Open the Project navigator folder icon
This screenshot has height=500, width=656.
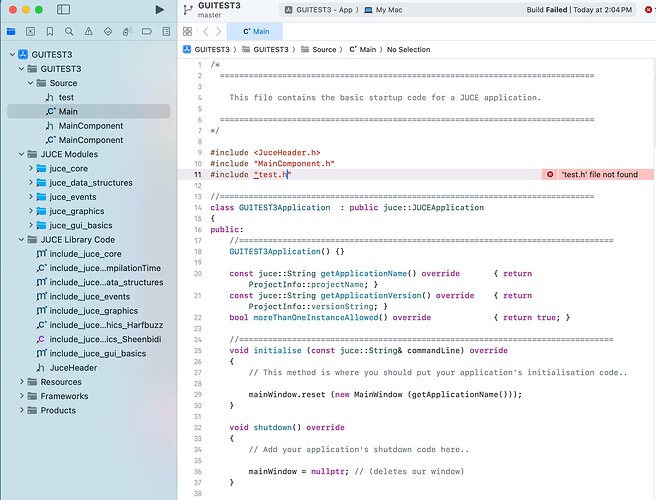(x=11, y=31)
